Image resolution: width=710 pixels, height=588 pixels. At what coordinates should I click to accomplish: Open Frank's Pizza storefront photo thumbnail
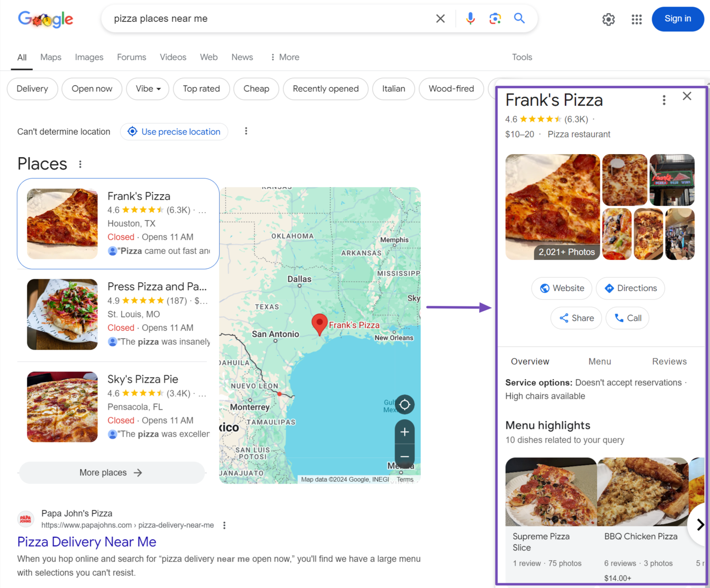click(672, 180)
